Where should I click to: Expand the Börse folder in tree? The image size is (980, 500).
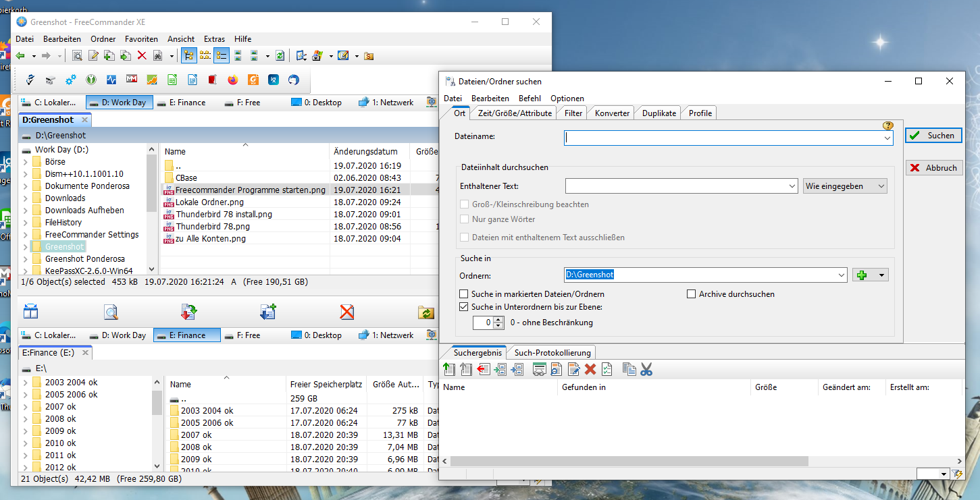pyautogui.click(x=26, y=162)
